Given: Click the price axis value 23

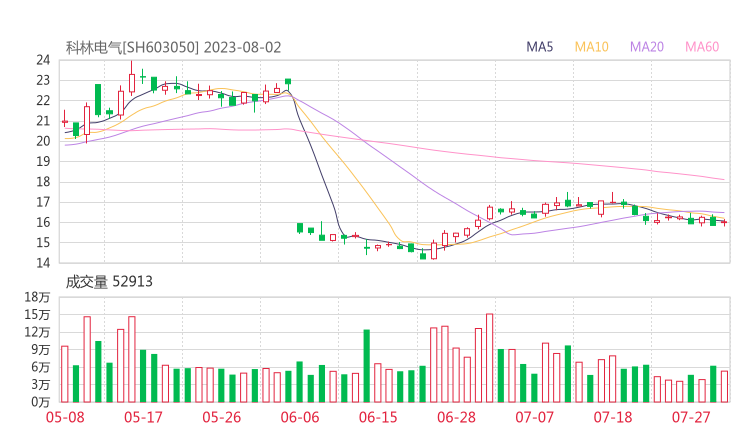Looking at the screenshot, I should click(43, 80).
